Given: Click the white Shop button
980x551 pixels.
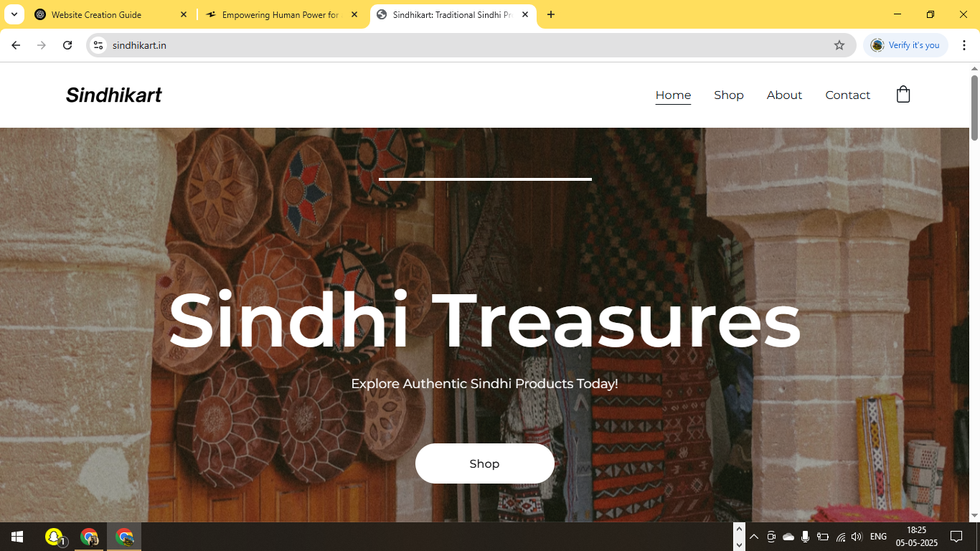Looking at the screenshot, I should point(484,463).
